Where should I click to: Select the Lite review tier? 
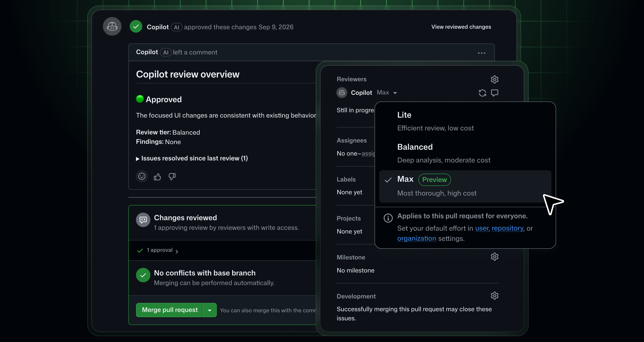tap(465, 122)
